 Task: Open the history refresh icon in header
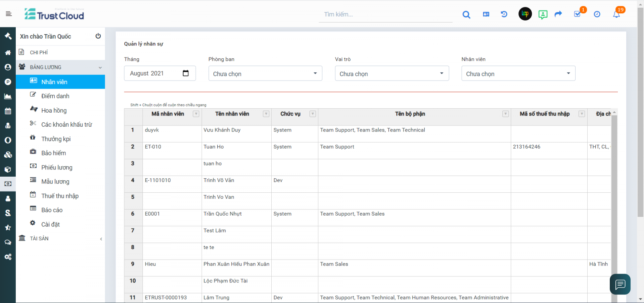[504, 14]
